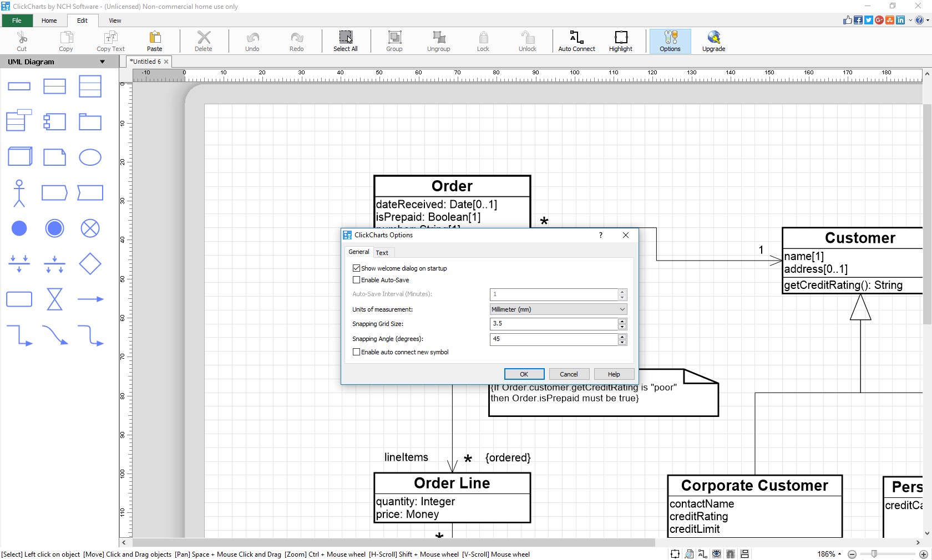Viewport: 932px width, 560px height.
Task: Toggle grid visibility via the eye status icon
Action: point(716,554)
